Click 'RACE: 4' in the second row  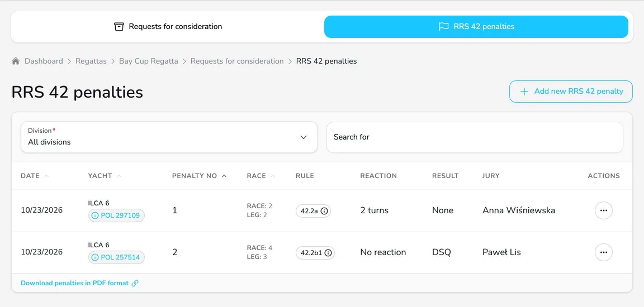pos(259,248)
